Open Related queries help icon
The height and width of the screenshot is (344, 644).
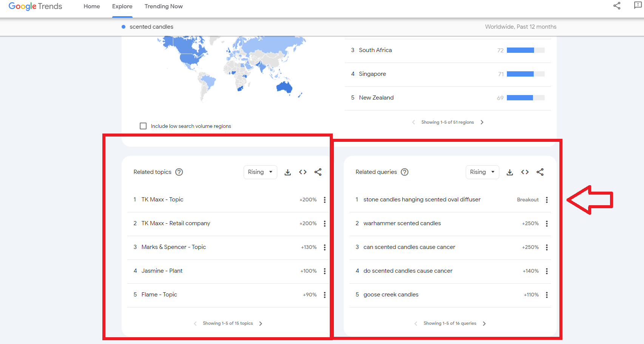point(405,172)
